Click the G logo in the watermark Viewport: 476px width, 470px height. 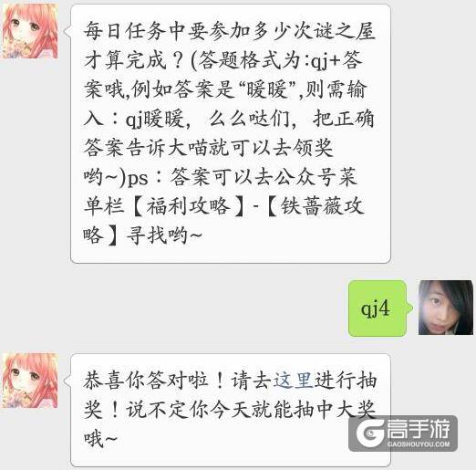370,433
